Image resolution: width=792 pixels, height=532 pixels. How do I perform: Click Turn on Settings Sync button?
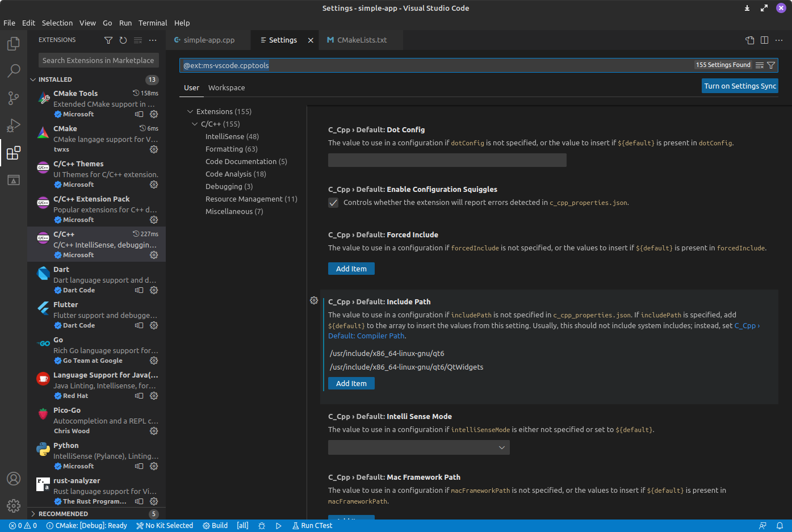[740, 86]
